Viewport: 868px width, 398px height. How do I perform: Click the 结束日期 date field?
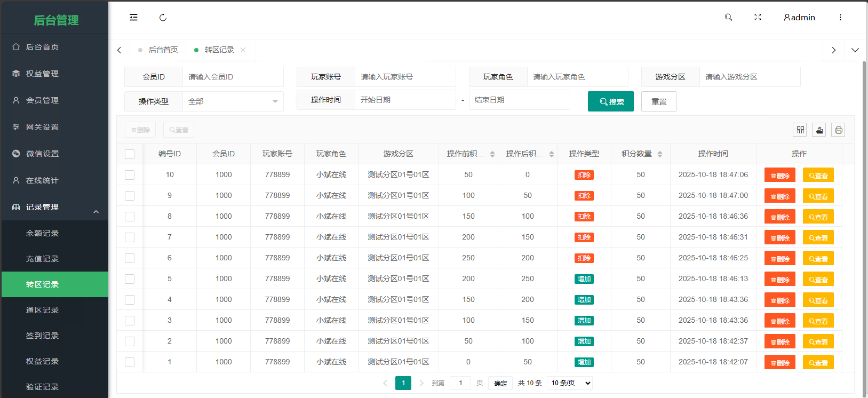click(519, 100)
